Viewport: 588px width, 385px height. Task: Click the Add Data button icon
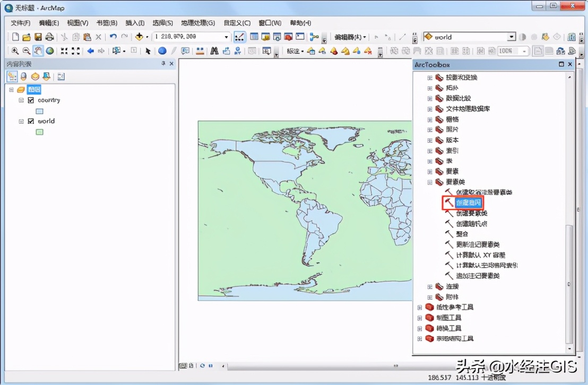click(140, 37)
